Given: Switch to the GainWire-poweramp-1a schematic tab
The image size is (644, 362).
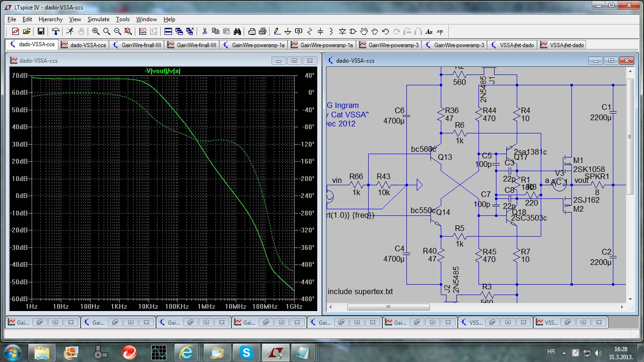Looking at the screenshot, I should pyautogui.click(x=254, y=45).
